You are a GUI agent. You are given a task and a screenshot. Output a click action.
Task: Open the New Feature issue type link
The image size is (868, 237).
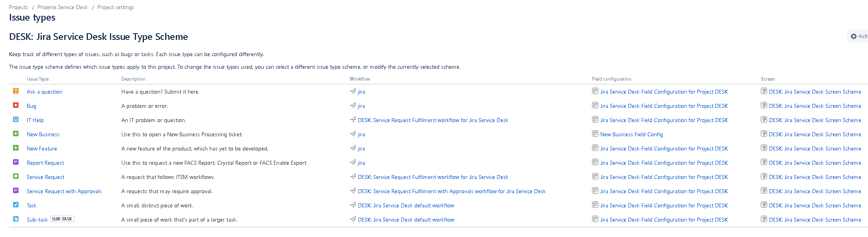click(x=42, y=149)
